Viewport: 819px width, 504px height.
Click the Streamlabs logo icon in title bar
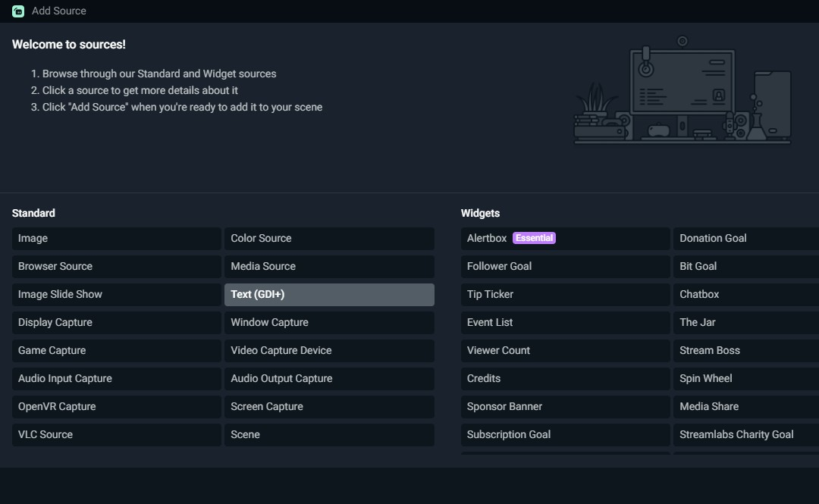click(x=18, y=11)
